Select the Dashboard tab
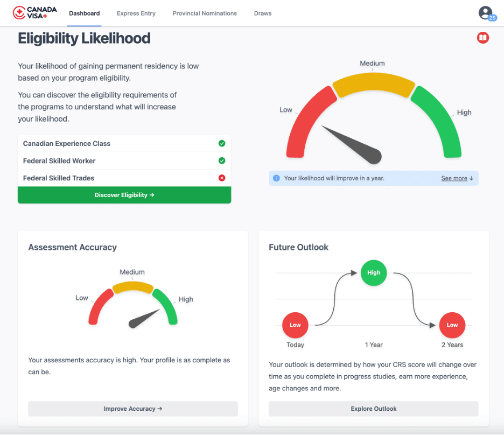The width and height of the screenshot is (504, 435). click(x=84, y=13)
